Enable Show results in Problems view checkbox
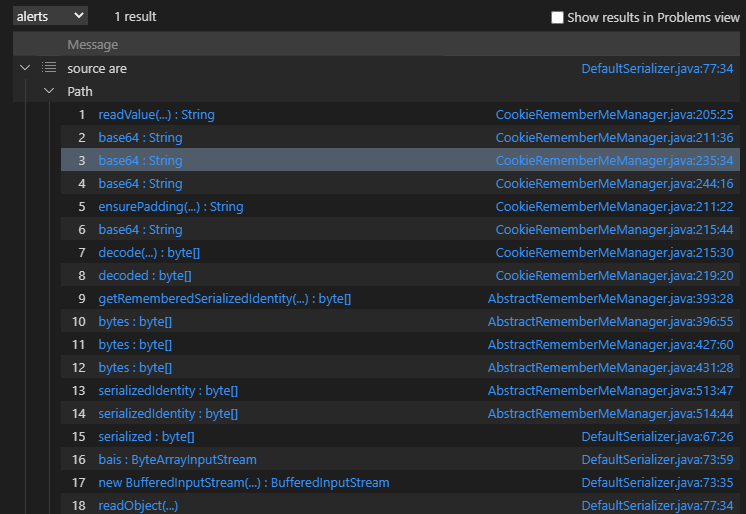Image resolution: width=746 pixels, height=514 pixels. 558,18
